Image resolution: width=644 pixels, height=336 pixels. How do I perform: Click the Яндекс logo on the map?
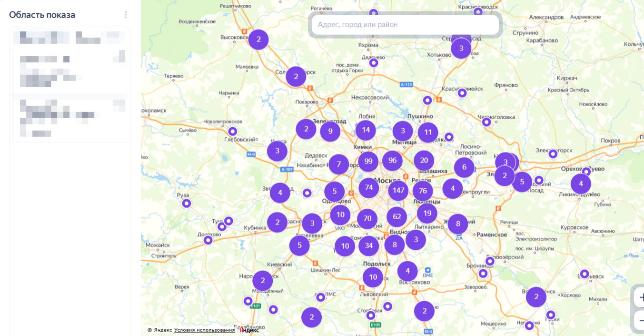tap(249, 330)
